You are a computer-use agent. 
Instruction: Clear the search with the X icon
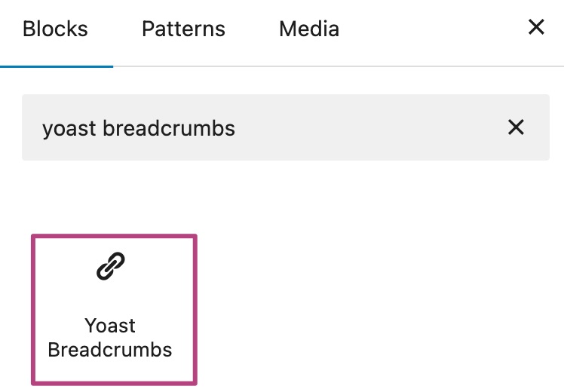tap(516, 127)
